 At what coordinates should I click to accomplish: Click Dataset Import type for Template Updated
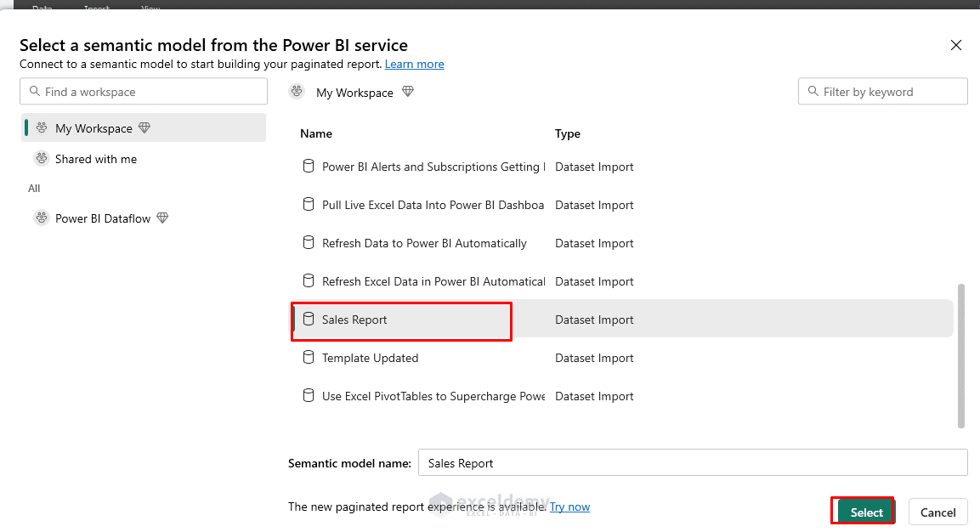(594, 358)
